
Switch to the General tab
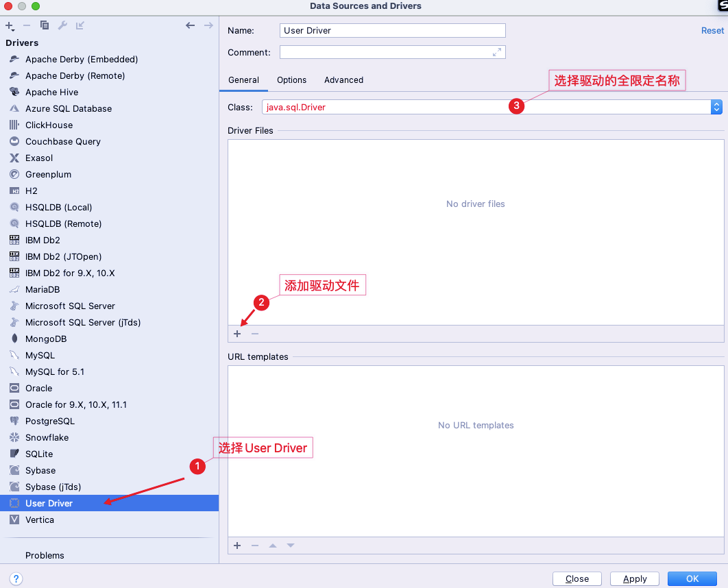click(x=243, y=79)
